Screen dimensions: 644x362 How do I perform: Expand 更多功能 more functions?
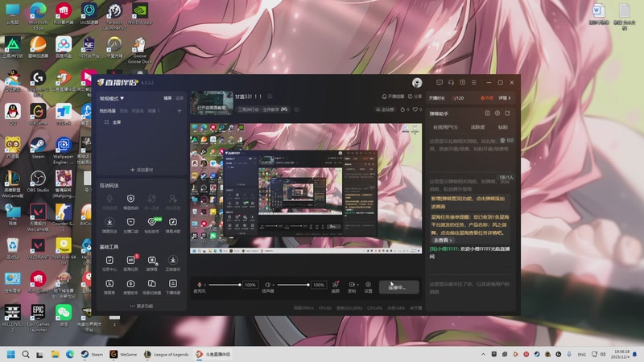coord(142,306)
